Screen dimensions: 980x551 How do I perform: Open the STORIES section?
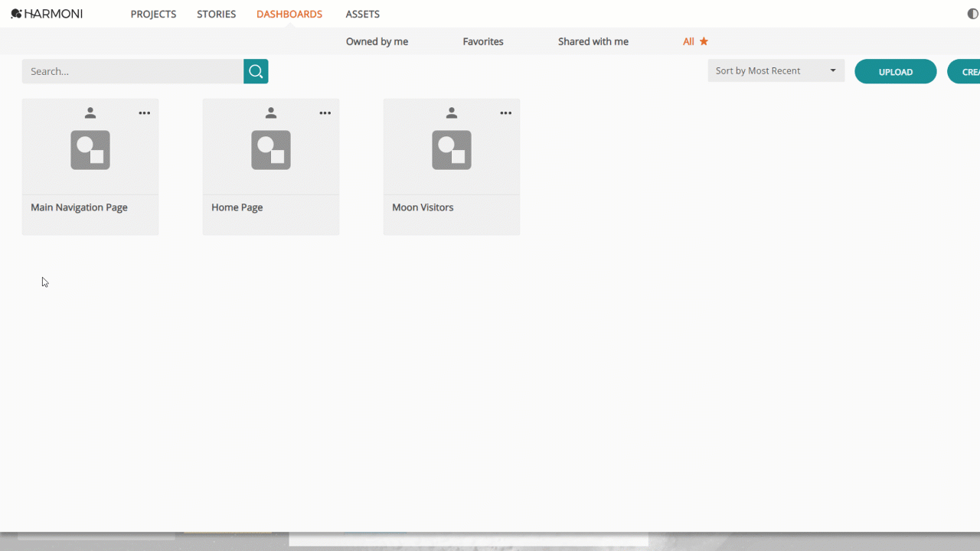pos(216,14)
